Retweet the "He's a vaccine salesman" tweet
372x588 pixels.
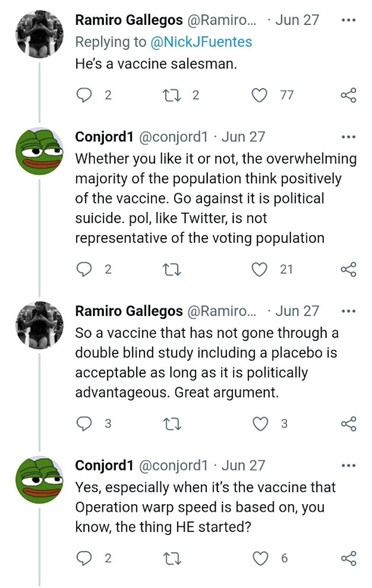(172, 95)
